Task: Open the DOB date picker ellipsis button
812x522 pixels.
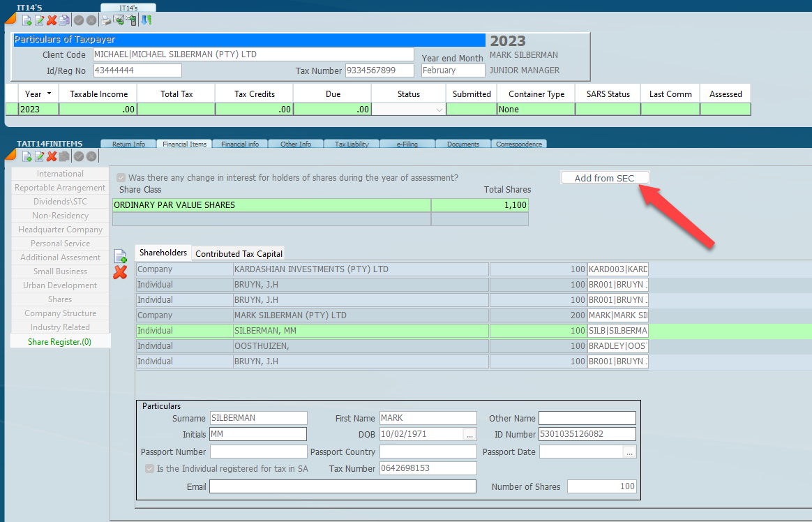Action: [470, 435]
